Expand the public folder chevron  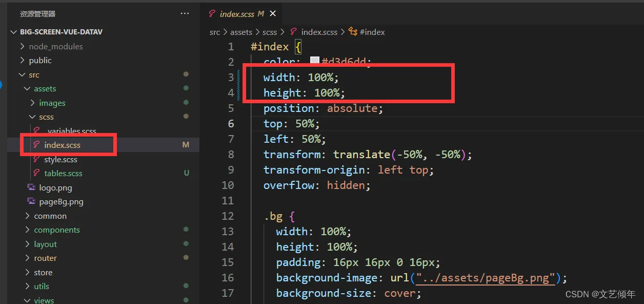23,60
